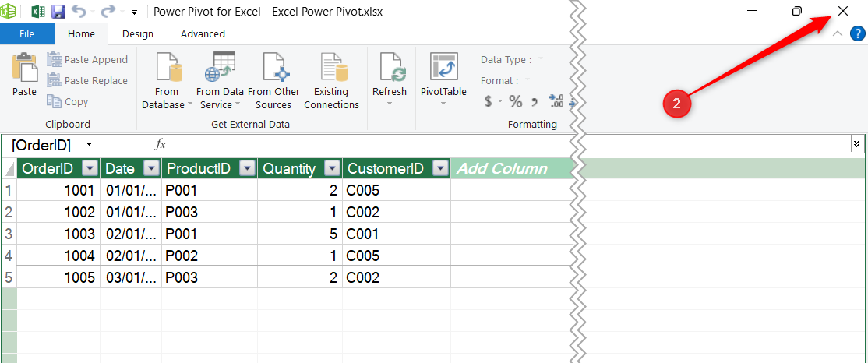This screenshot has width=868, height=363.
Task: Click CustomerID cell C001
Action: click(x=397, y=234)
